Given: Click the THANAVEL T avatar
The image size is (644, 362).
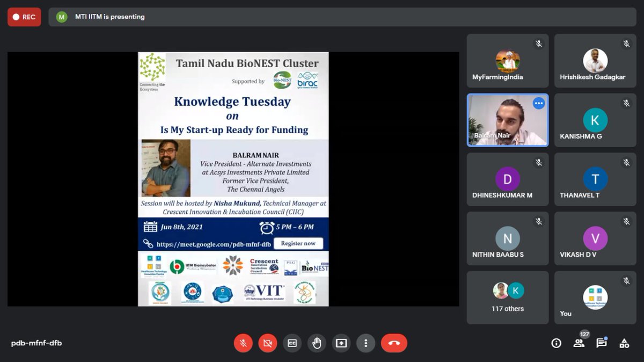Looking at the screenshot, I should click(x=595, y=179).
